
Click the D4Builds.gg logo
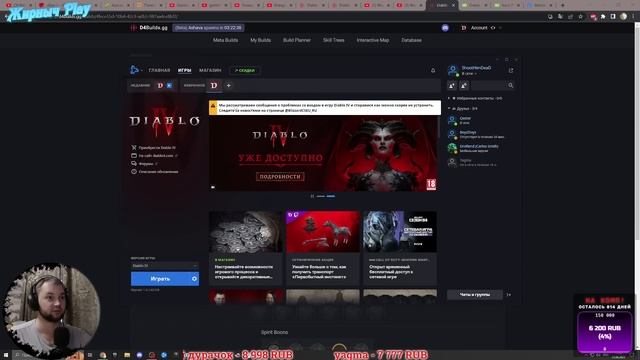point(149,28)
